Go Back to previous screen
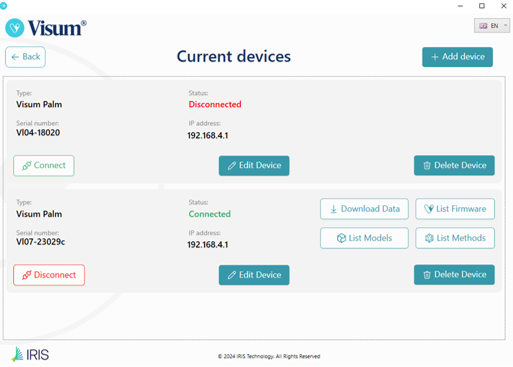This screenshot has width=513, height=367. click(25, 57)
